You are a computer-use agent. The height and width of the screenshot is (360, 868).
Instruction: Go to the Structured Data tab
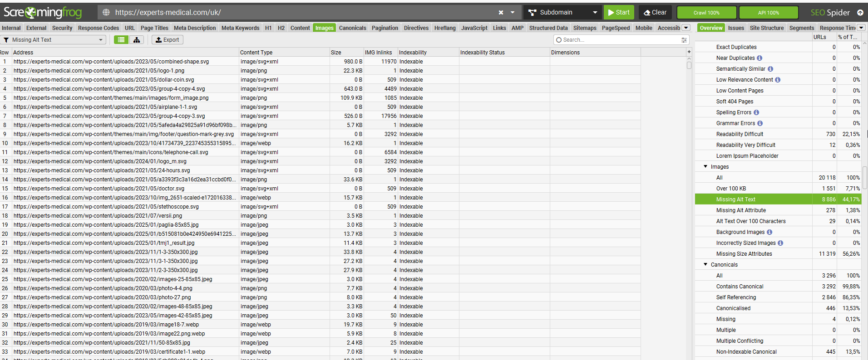[x=548, y=28]
